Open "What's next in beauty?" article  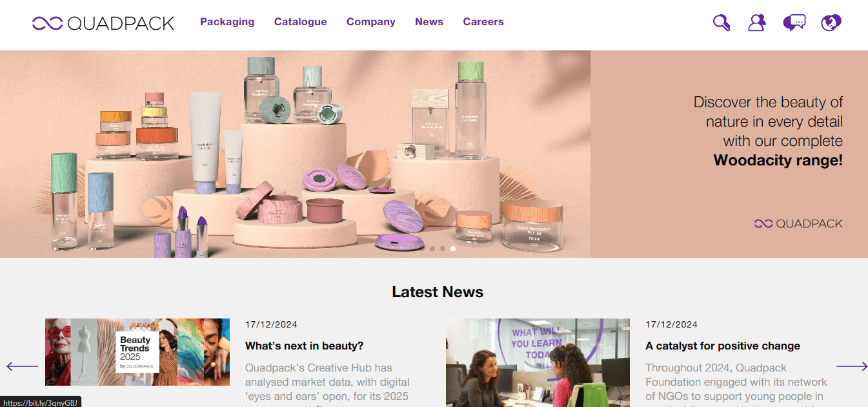305,346
